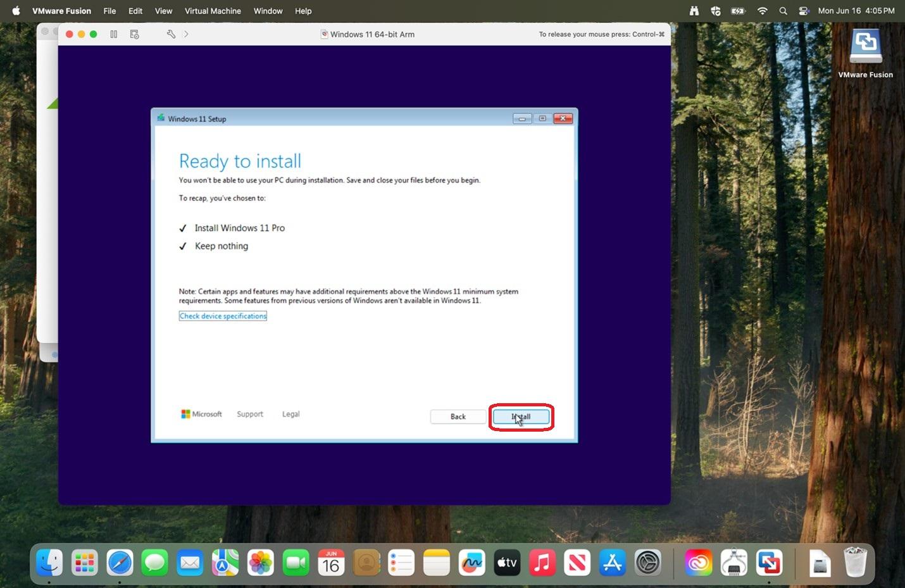Open Maps from the Dock

[x=225, y=562]
